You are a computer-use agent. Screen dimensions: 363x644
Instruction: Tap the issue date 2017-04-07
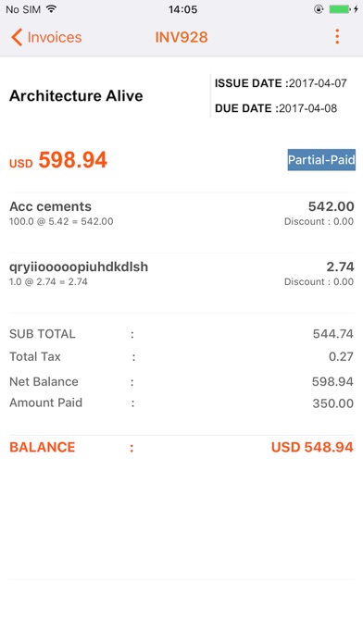[x=318, y=83]
